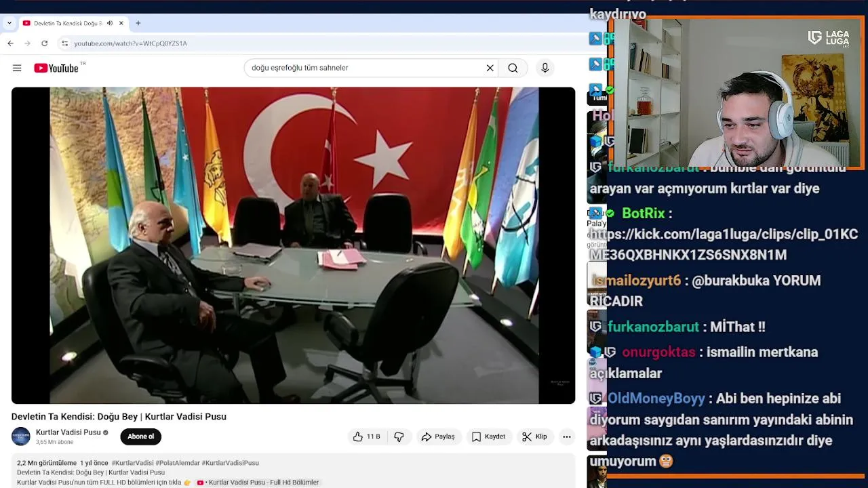The height and width of the screenshot is (488, 868).
Task: Reload the page with the refresh icon
Action: pos(45,43)
